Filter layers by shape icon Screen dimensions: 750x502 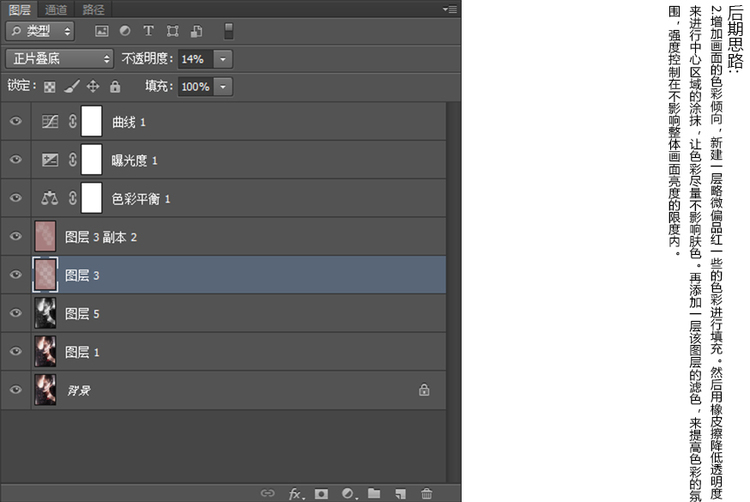pyautogui.click(x=173, y=31)
